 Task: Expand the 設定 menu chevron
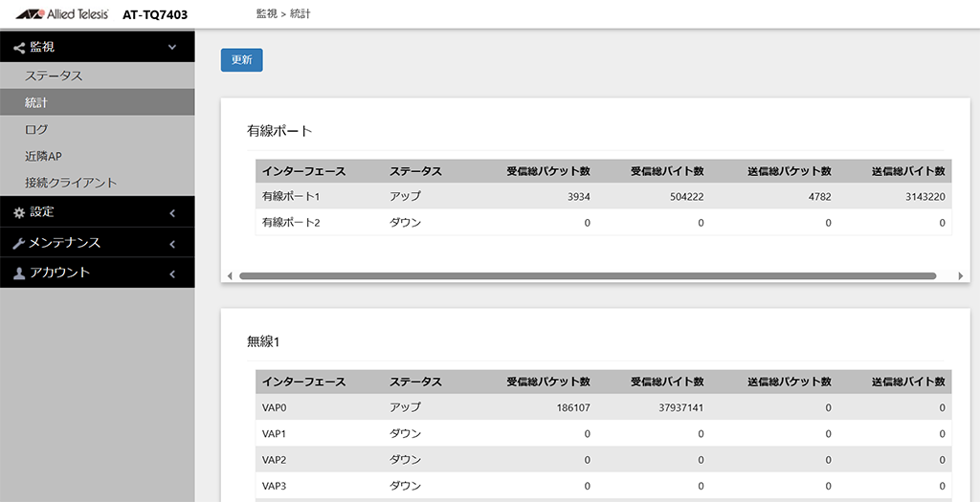tap(172, 213)
